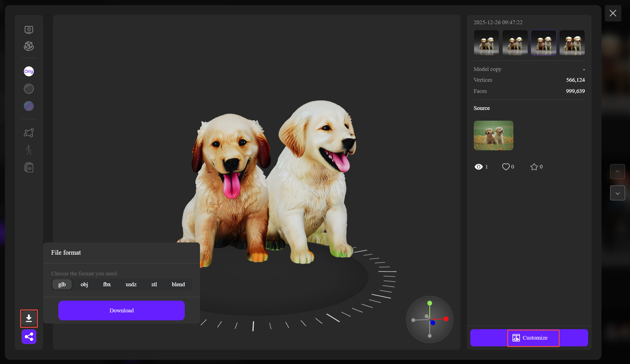Click the model copies stack icon

[29, 168]
